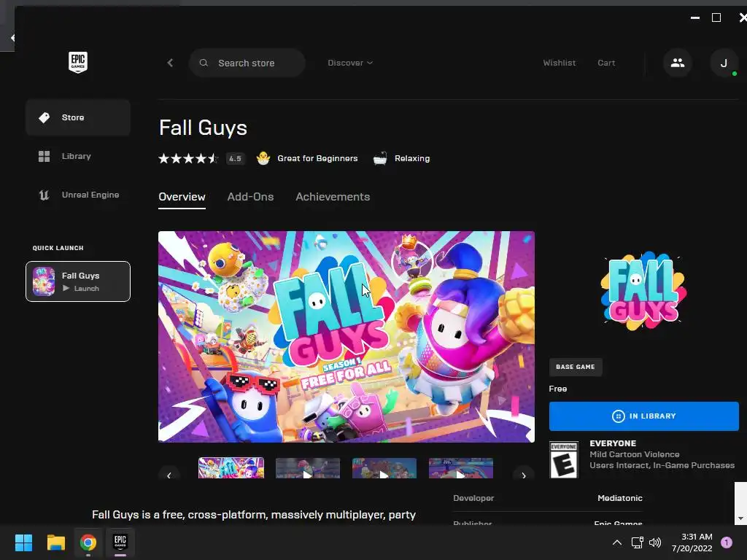Screen dimensions: 747x560
Task: Show previous media thumbnails
Action: pyautogui.click(x=169, y=475)
